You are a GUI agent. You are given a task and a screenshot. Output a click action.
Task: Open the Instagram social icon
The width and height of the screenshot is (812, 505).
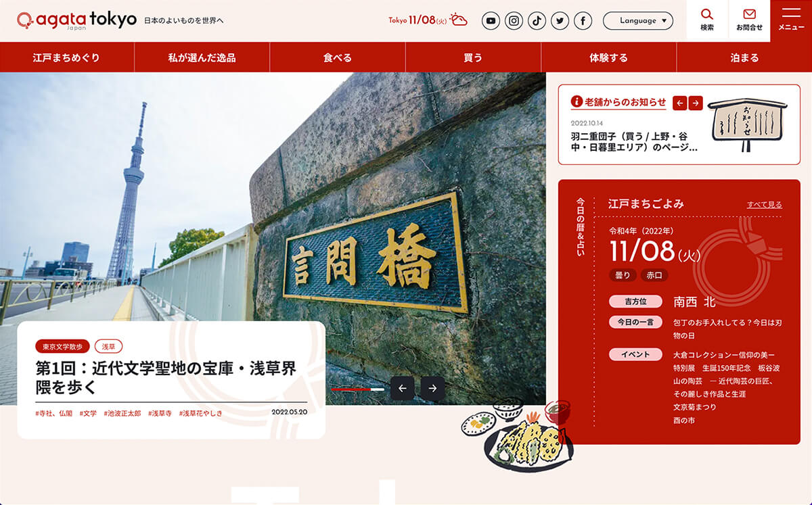(514, 21)
